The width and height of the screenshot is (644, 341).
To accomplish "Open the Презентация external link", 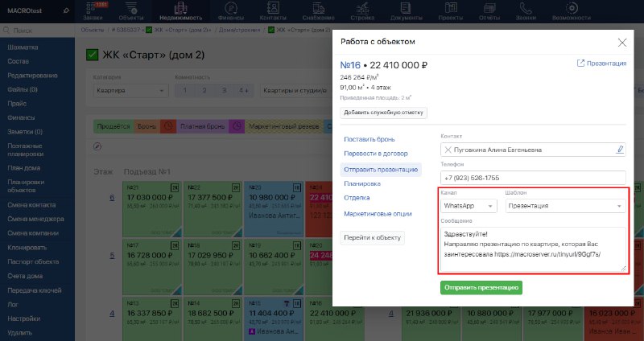I will (601, 64).
